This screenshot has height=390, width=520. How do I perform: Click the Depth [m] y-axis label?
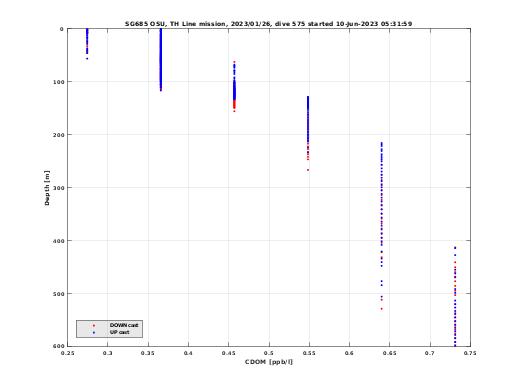[47, 188]
